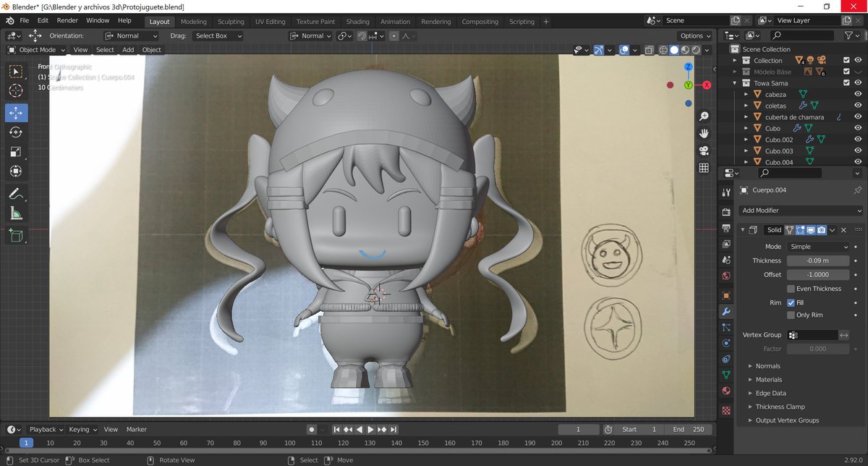Open the View Layer properties tab

pyautogui.click(x=726, y=244)
